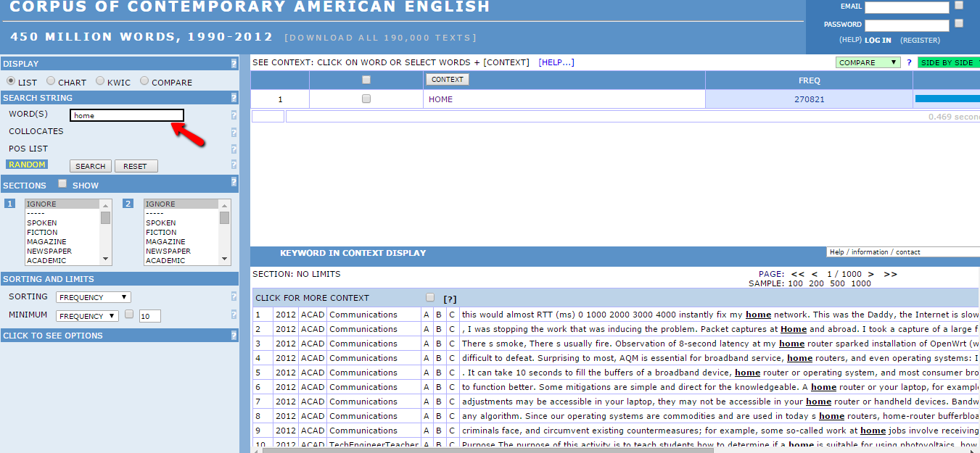980x453 pixels.
Task: Click the blue question mark beside COMPARE dropdown
Action: pos(908,63)
